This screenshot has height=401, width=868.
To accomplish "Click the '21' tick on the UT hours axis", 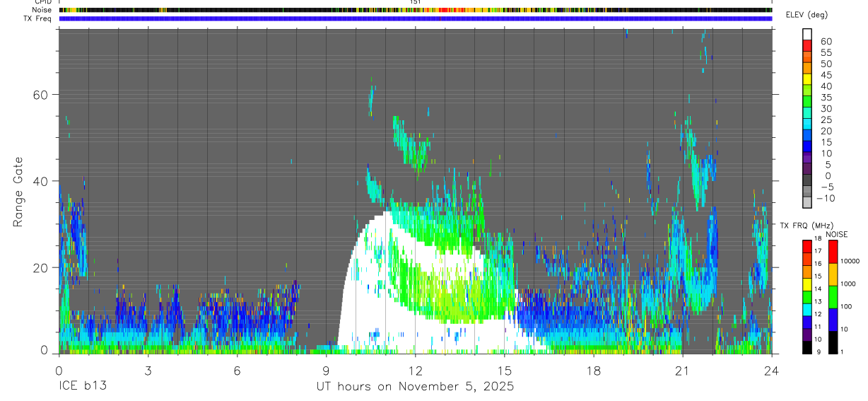I will click(x=682, y=371).
